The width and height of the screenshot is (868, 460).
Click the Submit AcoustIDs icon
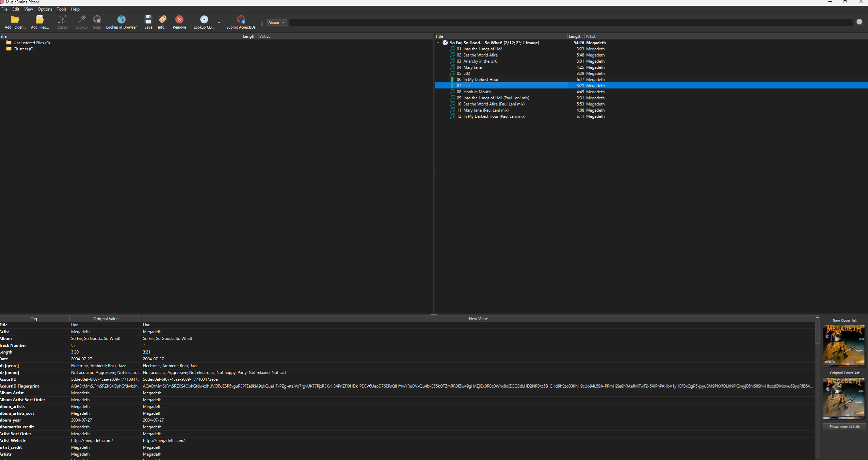[241, 19]
